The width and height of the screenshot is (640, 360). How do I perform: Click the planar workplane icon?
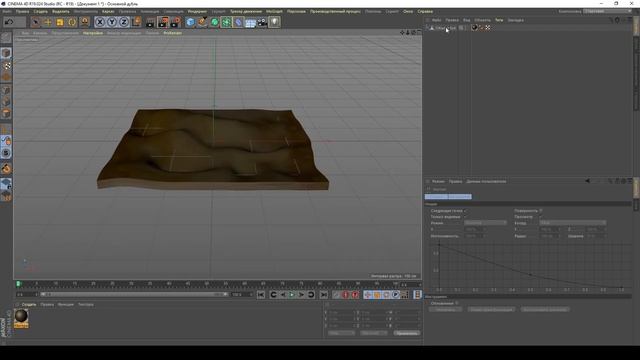coord(6,197)
